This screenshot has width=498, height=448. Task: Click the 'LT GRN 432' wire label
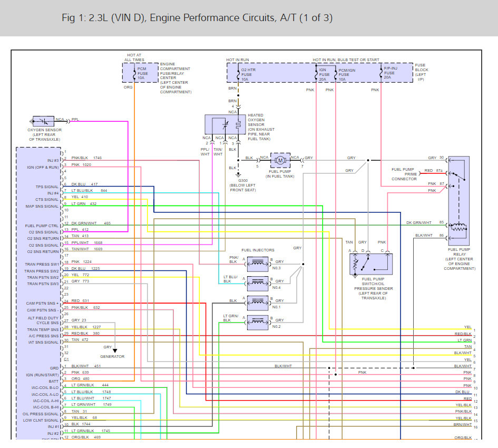point(84,203)
